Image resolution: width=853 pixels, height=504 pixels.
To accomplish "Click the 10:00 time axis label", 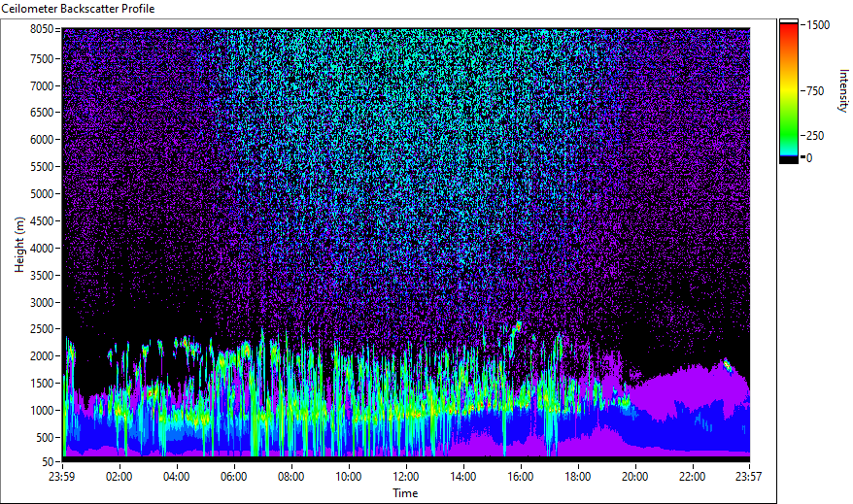I will pos(348,477).
